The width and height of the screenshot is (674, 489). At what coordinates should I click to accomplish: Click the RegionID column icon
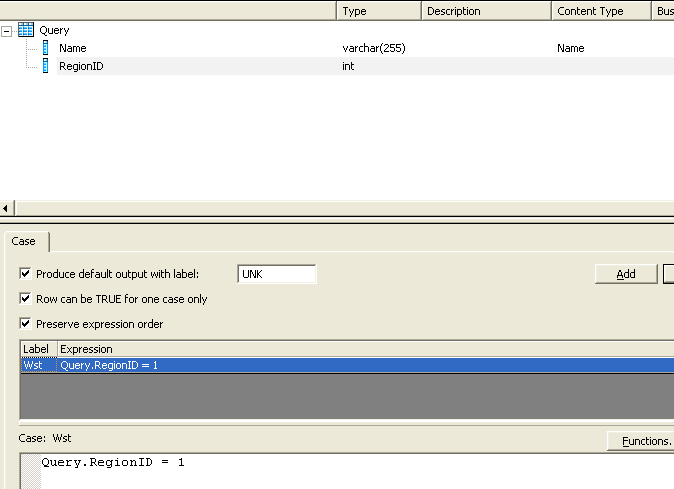click(x=46, y=66)
